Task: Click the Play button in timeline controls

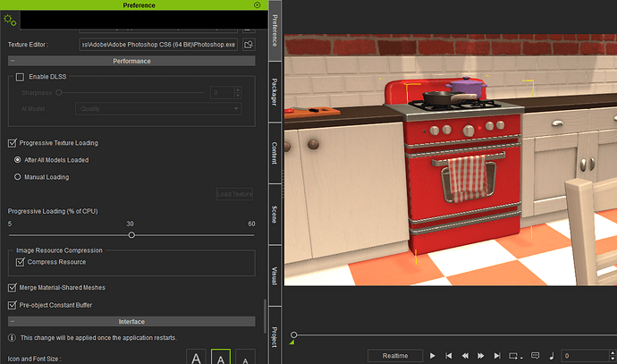Action: click(432, 356)
